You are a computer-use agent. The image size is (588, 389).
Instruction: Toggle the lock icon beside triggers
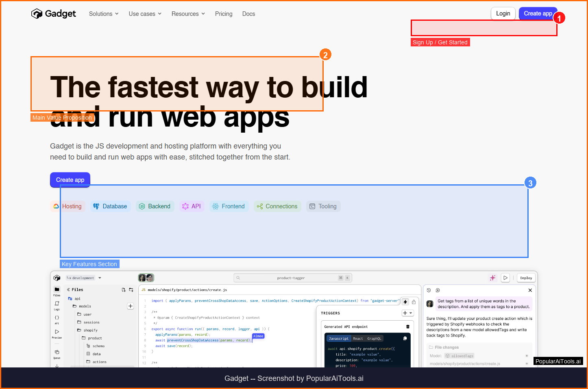coord(414,302)
